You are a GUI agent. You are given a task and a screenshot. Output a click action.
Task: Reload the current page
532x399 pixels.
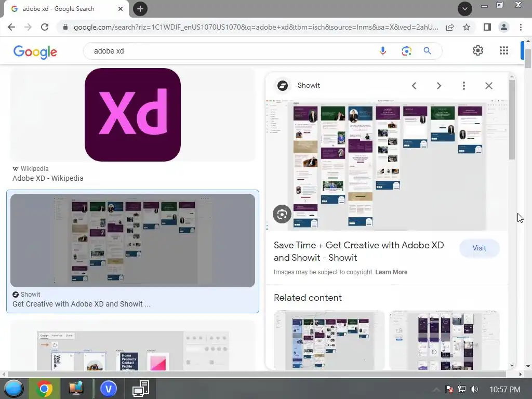pos(45,27)
